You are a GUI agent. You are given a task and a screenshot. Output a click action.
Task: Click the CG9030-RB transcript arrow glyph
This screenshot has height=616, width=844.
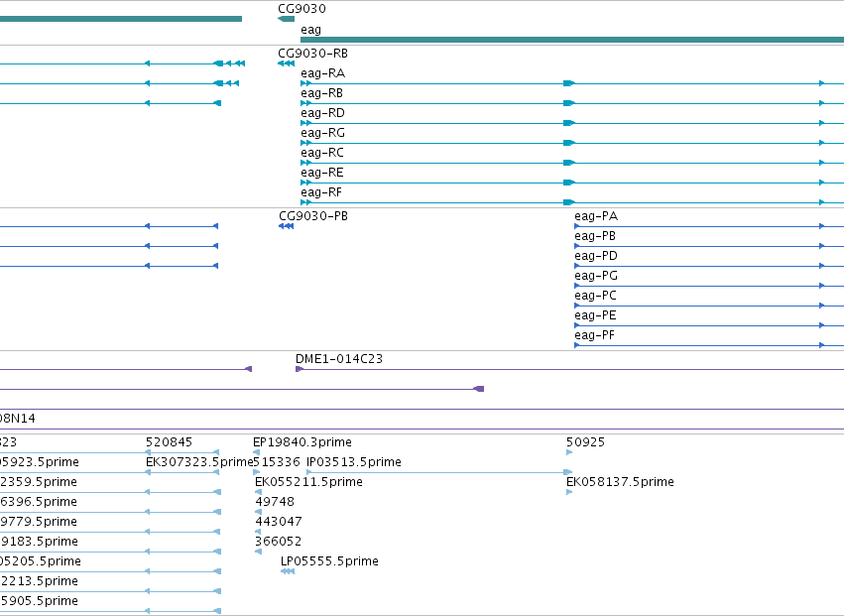coord(286,63)
